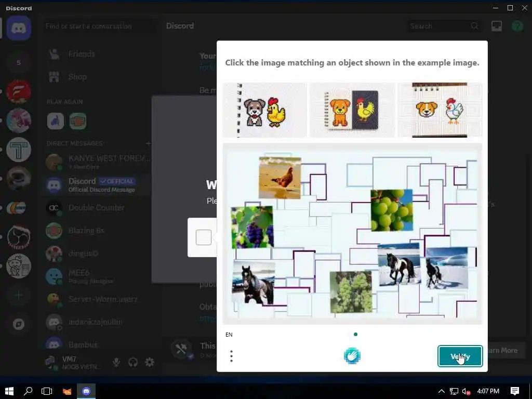The width and height of the screenshot is (532, 399).
Task: Open the Friends page
Action: 98,54
